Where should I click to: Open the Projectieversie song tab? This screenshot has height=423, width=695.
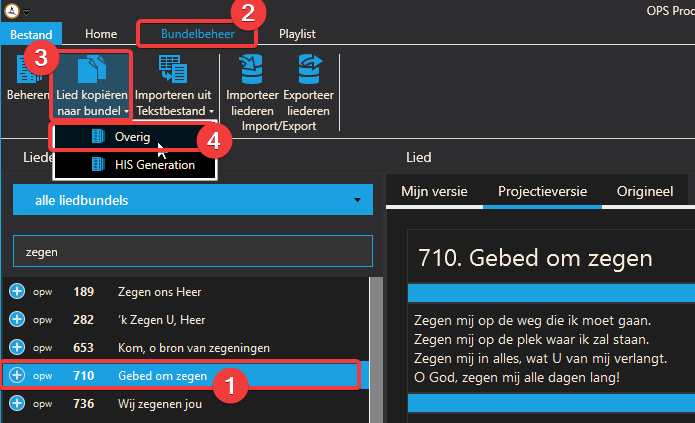pos(543,192)
